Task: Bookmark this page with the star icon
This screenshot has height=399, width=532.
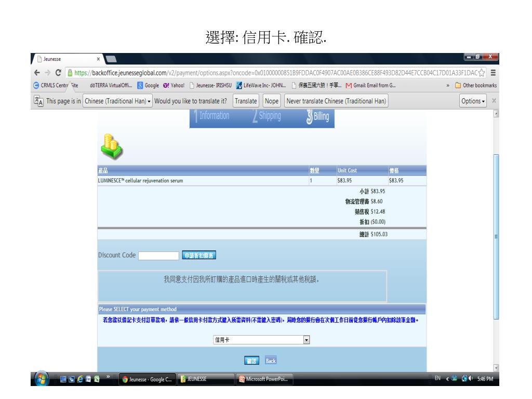Action: [x=481, y=73]
